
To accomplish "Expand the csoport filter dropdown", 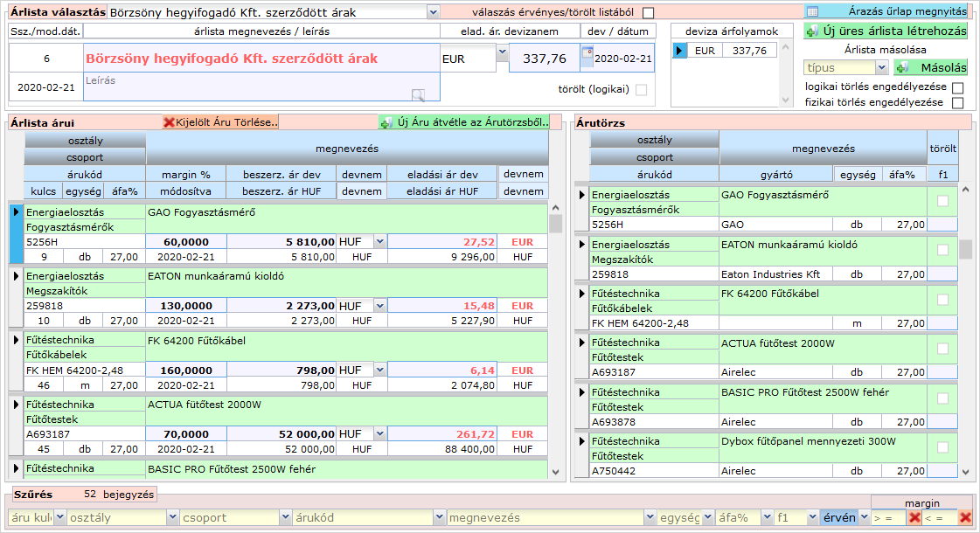I will pyautogui.click(x=285, y=517).
